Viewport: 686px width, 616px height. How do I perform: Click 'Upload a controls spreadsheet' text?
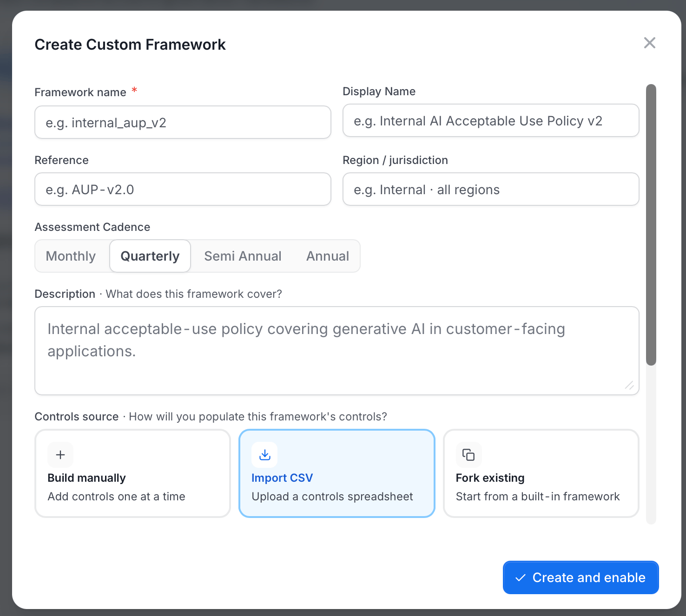pyautogui.click(x=332, y=497)
